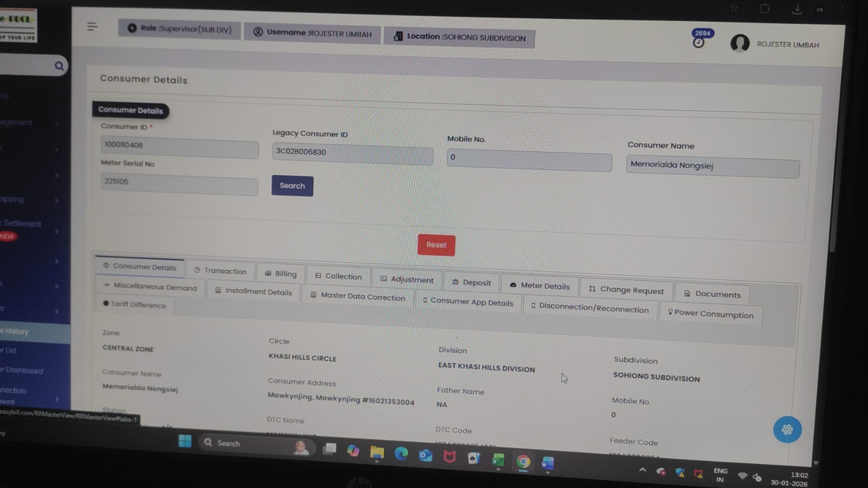868x488 pixels.
Task: Open the Windows Start menu
Action: coord(185,441)
